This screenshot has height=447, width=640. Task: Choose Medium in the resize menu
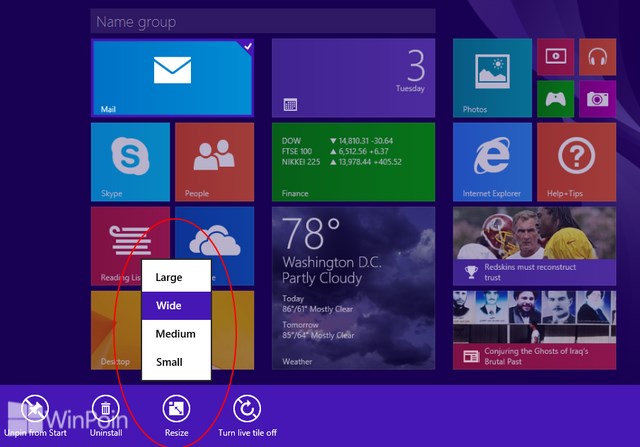[176, 334]
